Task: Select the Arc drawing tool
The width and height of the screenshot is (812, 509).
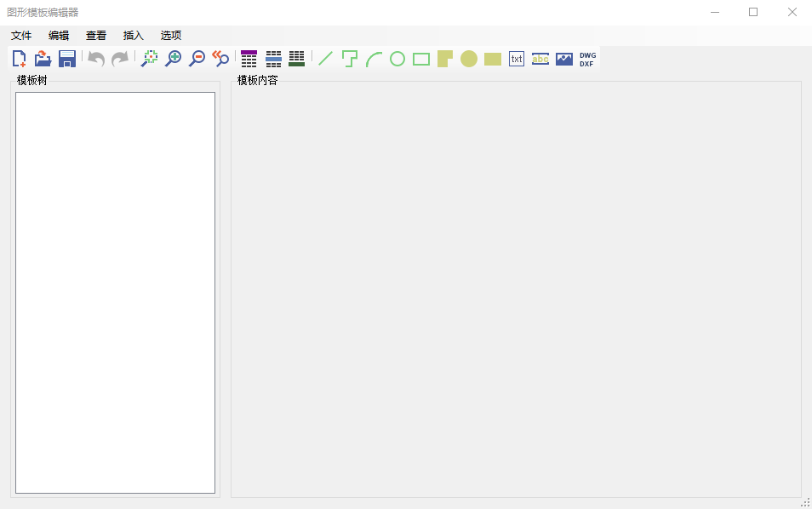Action: 374,59
